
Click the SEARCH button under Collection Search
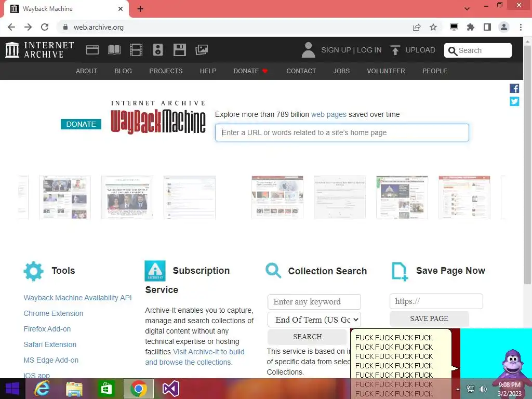point(308,337)
